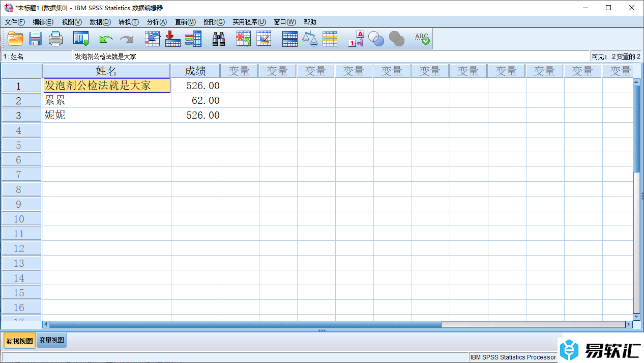Click the Split file icon
The width and height of the screenshot is (644, 363).
[x=289, y=39]
